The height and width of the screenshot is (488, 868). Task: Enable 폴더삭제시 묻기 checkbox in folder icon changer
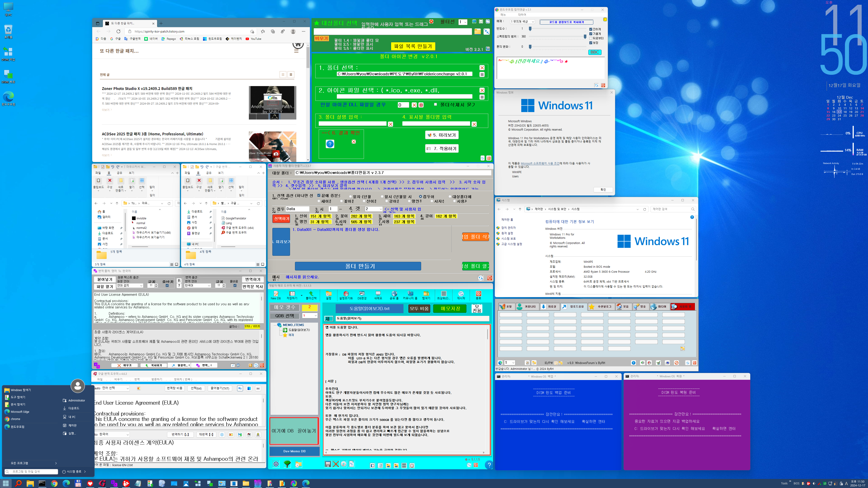435,104
